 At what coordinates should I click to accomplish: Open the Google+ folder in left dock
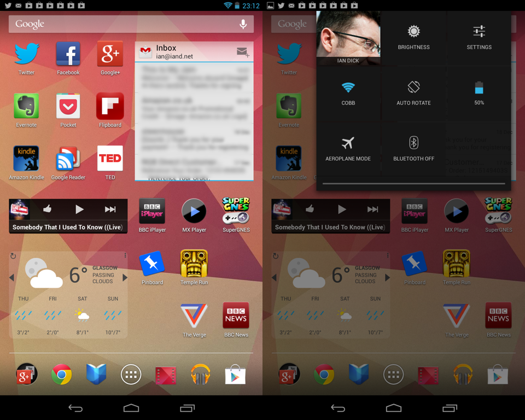tap(27, 374)
